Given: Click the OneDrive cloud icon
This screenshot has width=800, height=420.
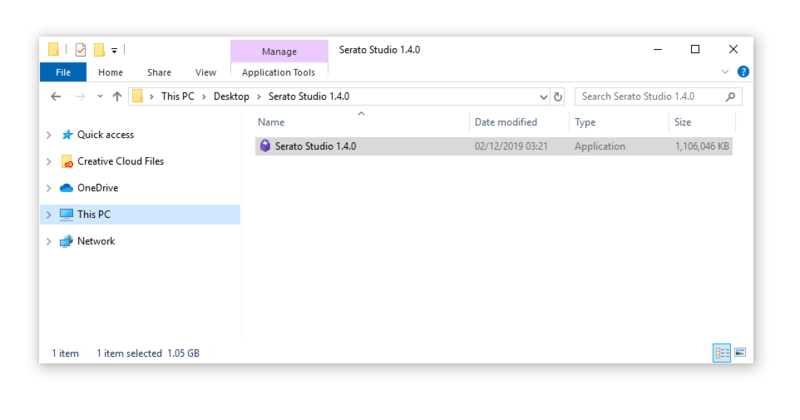Looking at the screenshot, I should 66,188.
